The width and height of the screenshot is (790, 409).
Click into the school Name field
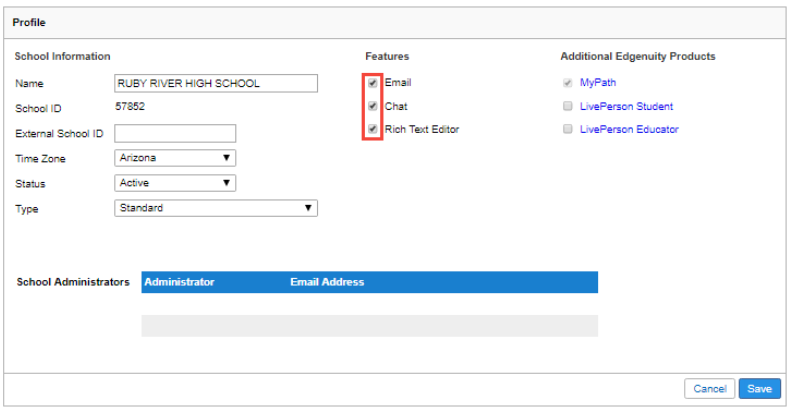[x=216, y=84]
